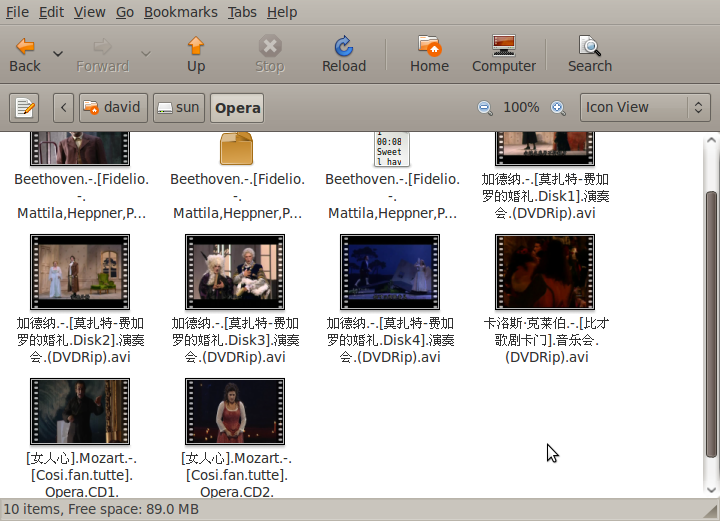Screen dimensions: 720x521
Task: Toggle text-based location entry pencil button
Action: pos(24,108)
